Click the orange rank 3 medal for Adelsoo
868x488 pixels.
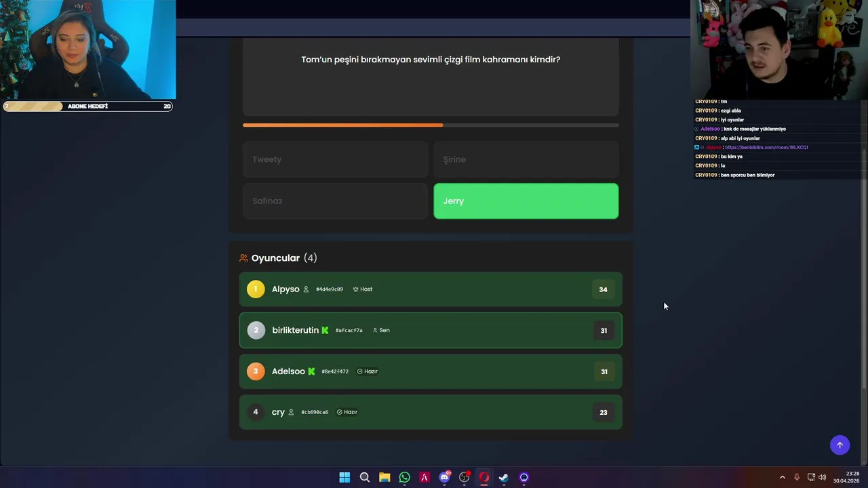(256, 371)
